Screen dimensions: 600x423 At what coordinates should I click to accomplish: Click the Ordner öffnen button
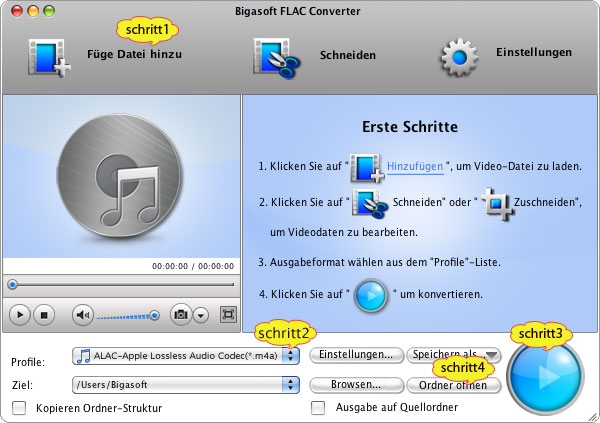pos(454,385)
